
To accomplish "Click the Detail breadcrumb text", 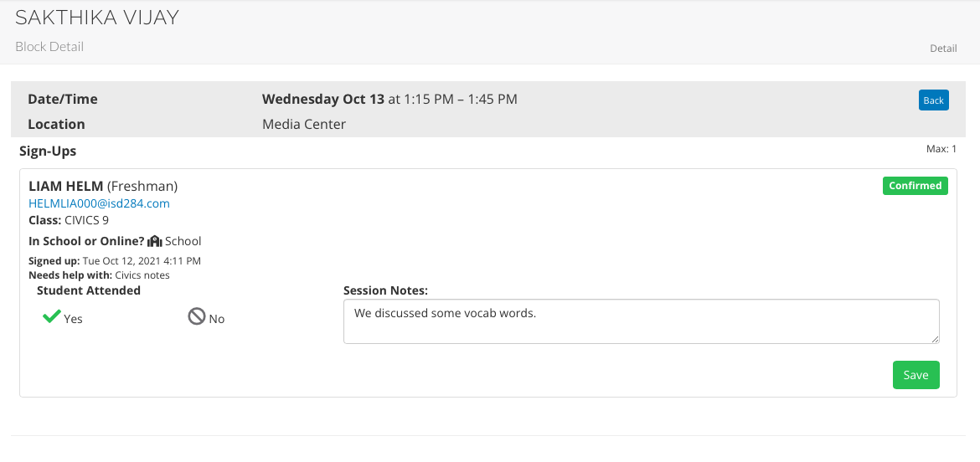I will tap(943, 49).
